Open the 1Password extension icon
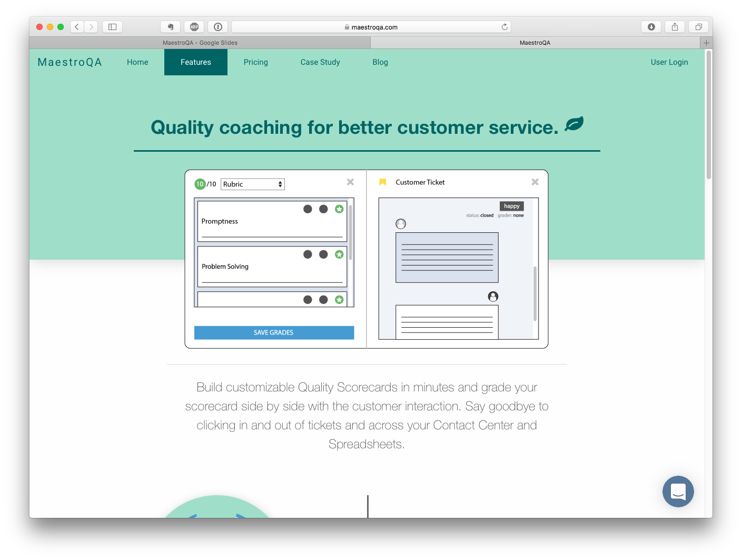Image resolution: width=742 pixels, height=560 pixels. click(218, 27)
